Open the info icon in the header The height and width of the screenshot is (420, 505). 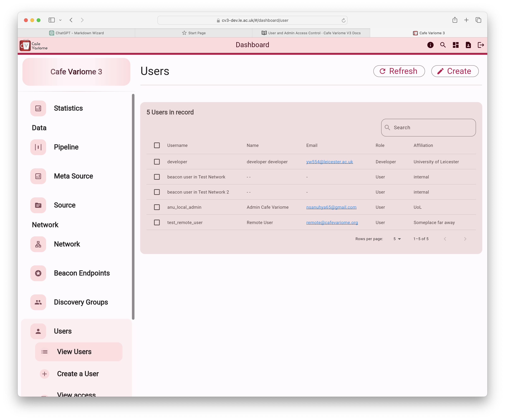[430, 45]
